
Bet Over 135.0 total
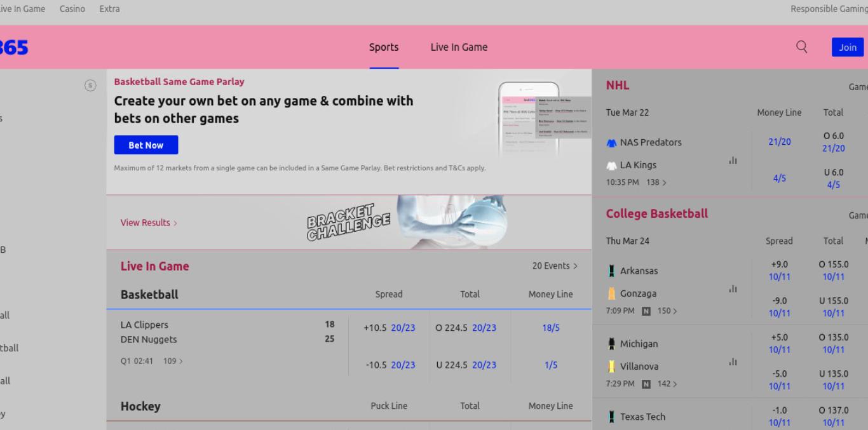[834, 344]
